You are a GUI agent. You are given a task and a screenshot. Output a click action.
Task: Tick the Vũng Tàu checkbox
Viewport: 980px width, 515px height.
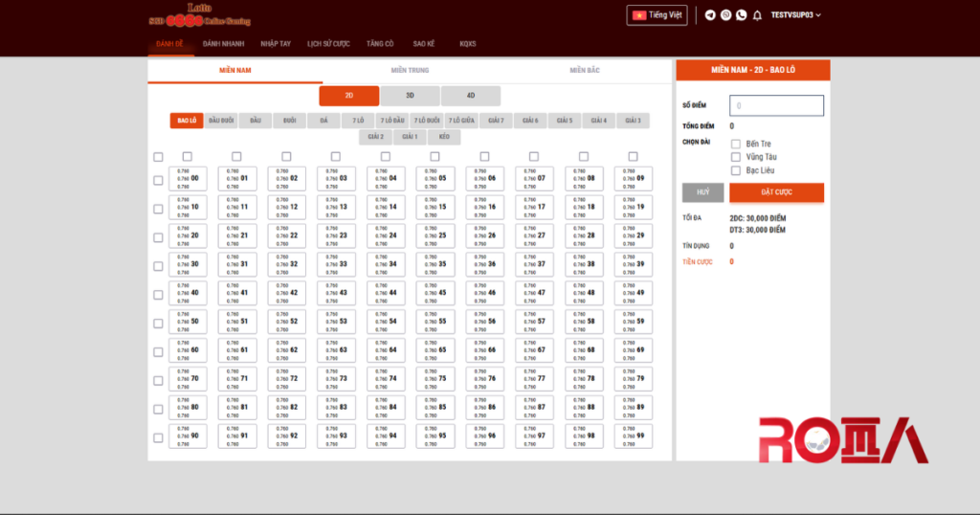(736, 157)
